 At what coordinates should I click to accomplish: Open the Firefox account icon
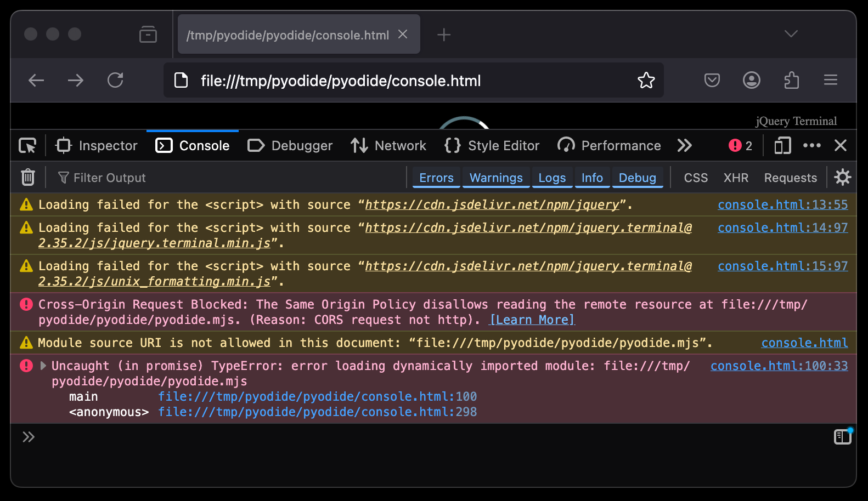click(x=752, y=81)
